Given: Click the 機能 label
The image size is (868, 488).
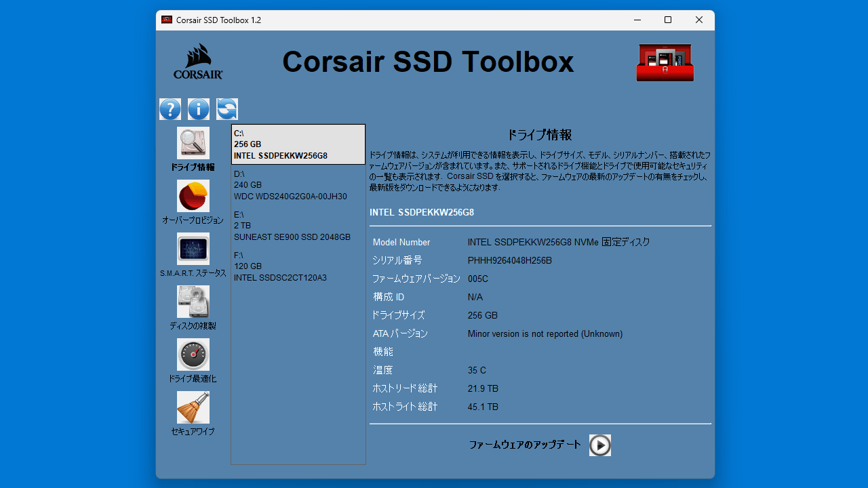Looking at the screenshot, I should tap(382, 352).
